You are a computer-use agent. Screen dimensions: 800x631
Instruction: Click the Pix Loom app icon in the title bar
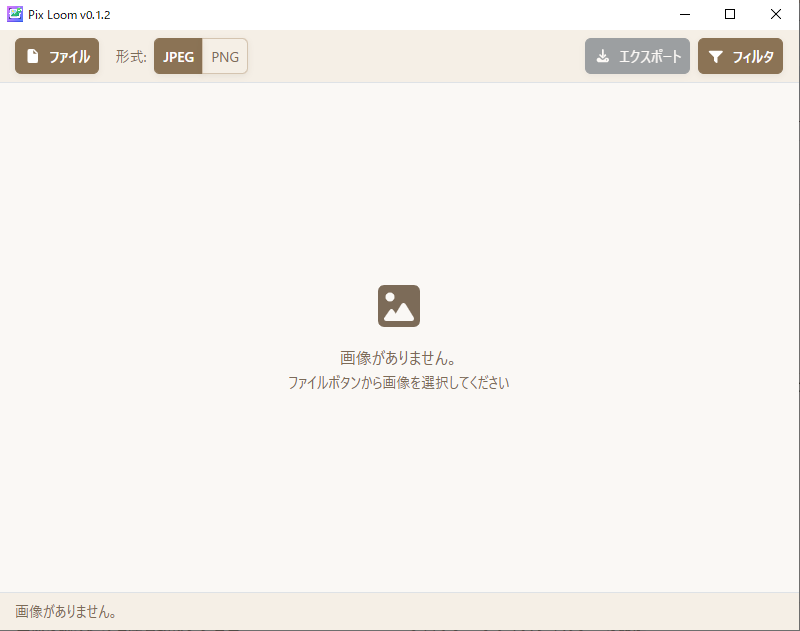coord(14,14)
